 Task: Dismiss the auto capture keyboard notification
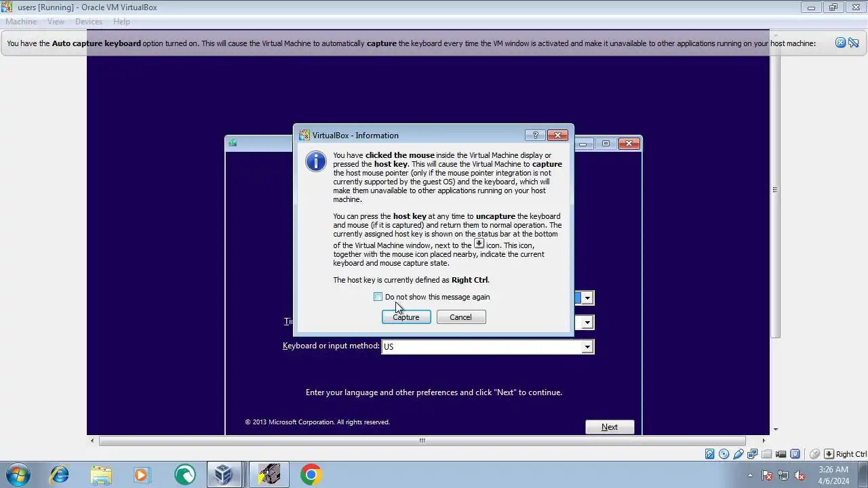tap(840, 43)
